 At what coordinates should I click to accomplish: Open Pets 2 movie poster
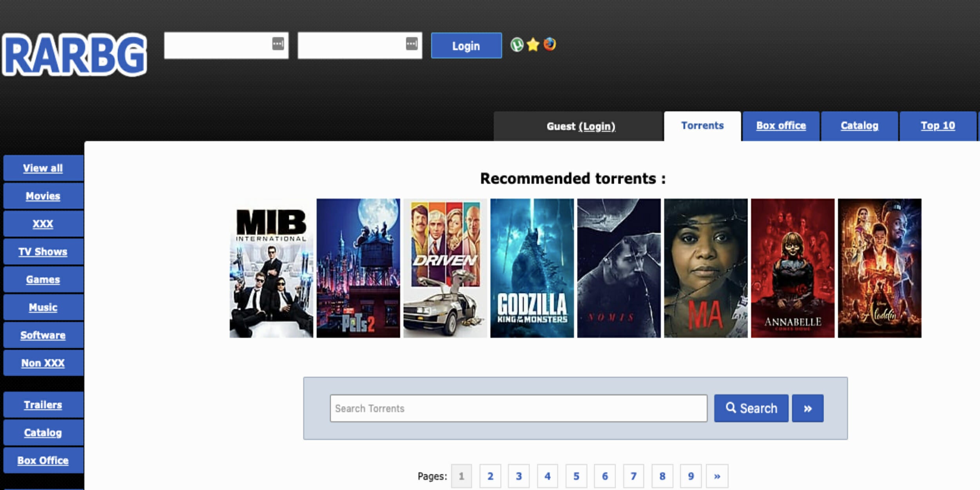[x=358, y=268]
